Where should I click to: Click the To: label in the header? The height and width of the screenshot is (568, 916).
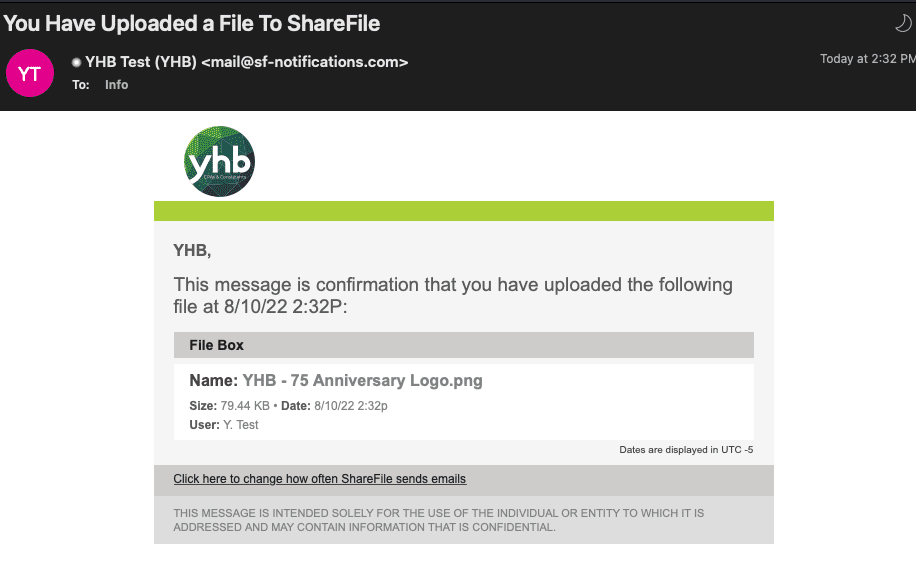81,85
